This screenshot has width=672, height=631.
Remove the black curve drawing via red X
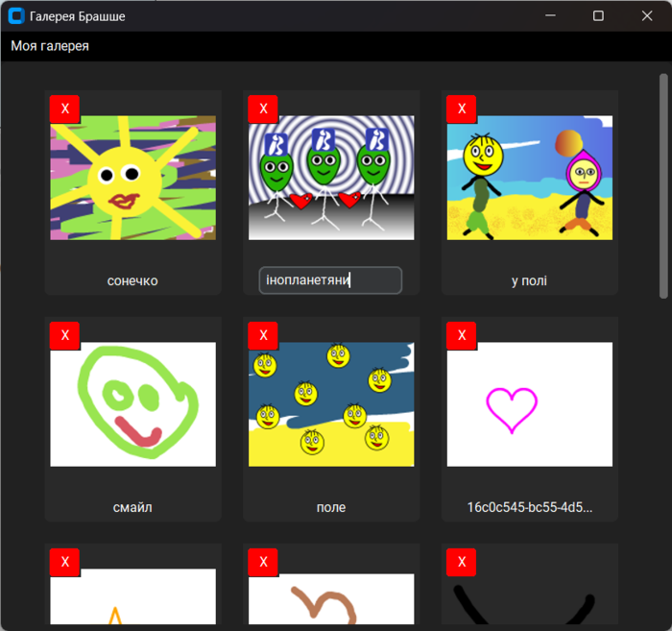(462, 562)
